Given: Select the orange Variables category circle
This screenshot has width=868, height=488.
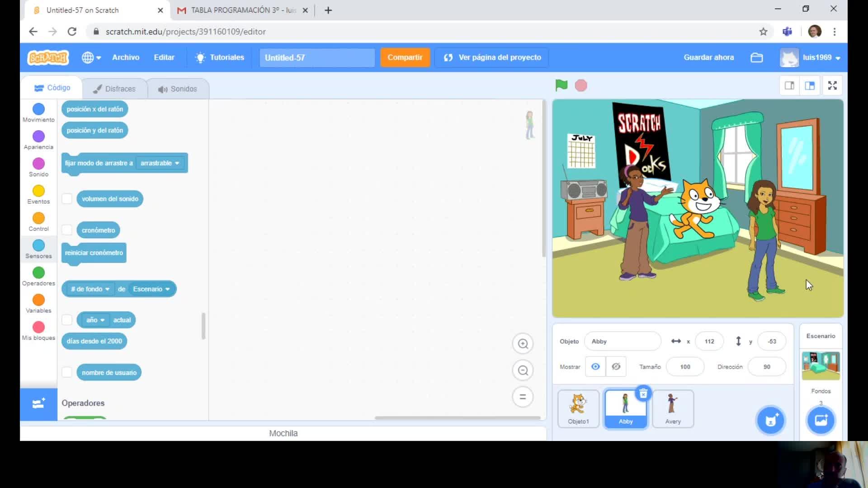Looking at the screenshot, I should click(39, 300).
